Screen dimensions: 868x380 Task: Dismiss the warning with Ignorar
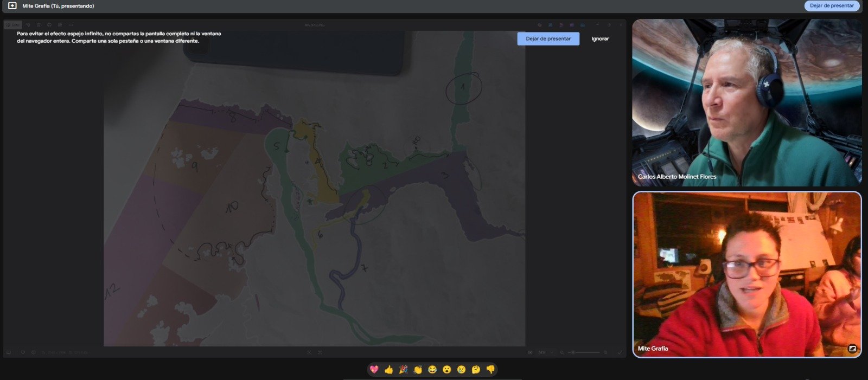(x=600, y=39)
